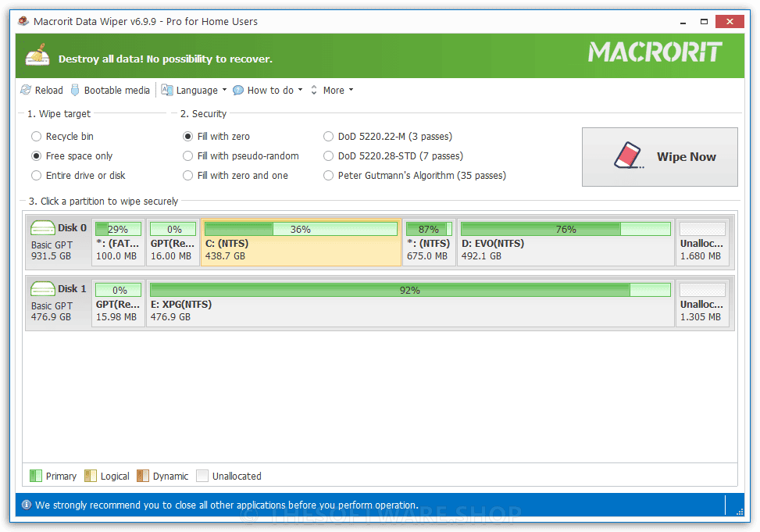Click Bootable media label
760x532 pixels.
coord(117,90)
